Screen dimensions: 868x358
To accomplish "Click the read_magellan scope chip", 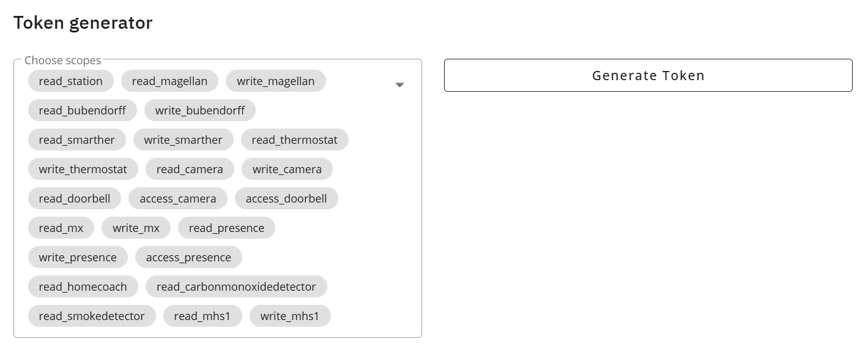I will click(x=169, y=81).
